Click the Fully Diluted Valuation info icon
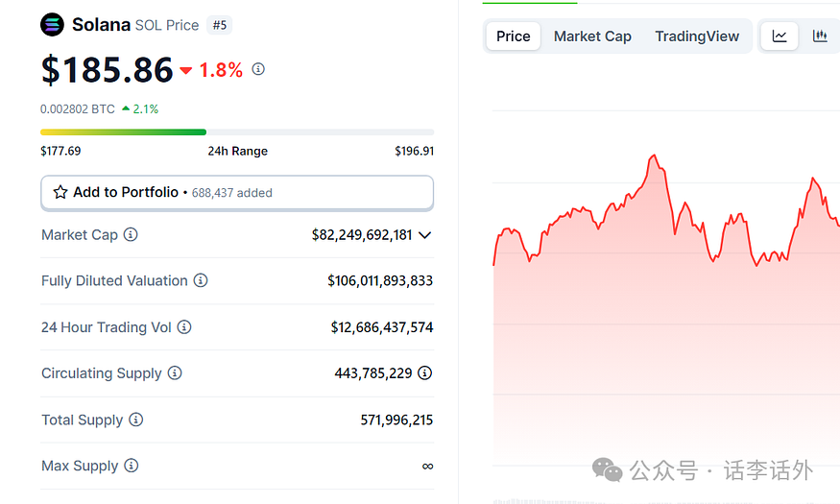 [x=201, y=281]
